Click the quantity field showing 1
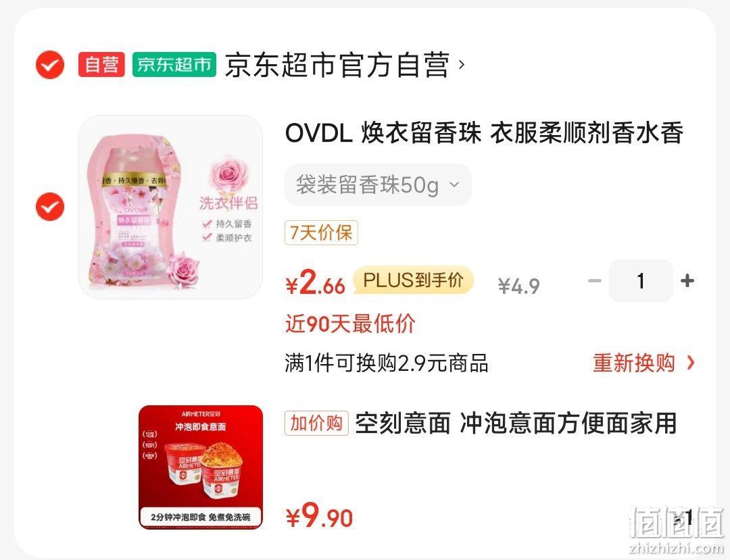The height and width of the screenshot is (560, 730). pos(641,281)
